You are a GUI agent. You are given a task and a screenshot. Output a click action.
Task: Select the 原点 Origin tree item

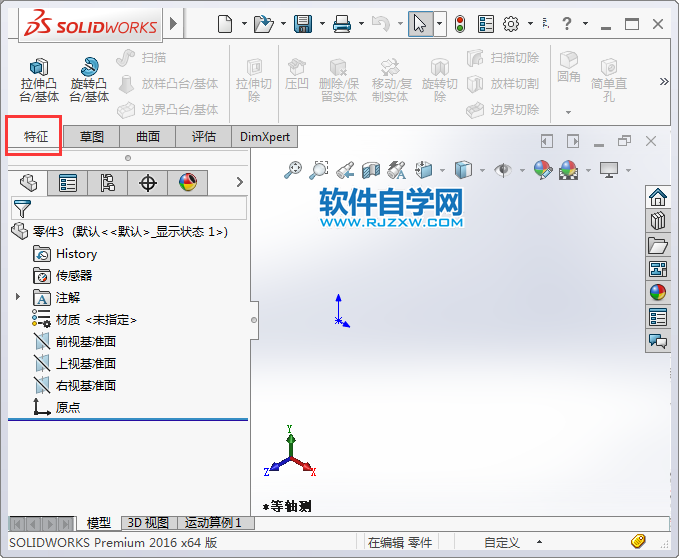(57, 407)
